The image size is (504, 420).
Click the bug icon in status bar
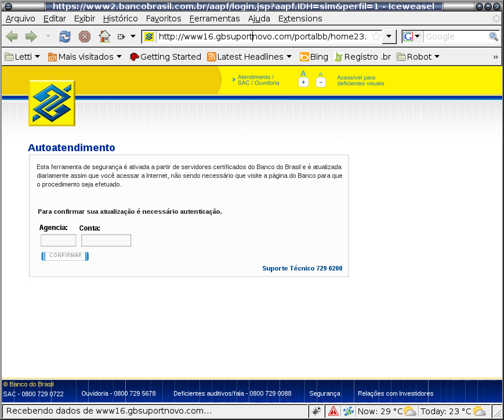(x=316, y=411)
